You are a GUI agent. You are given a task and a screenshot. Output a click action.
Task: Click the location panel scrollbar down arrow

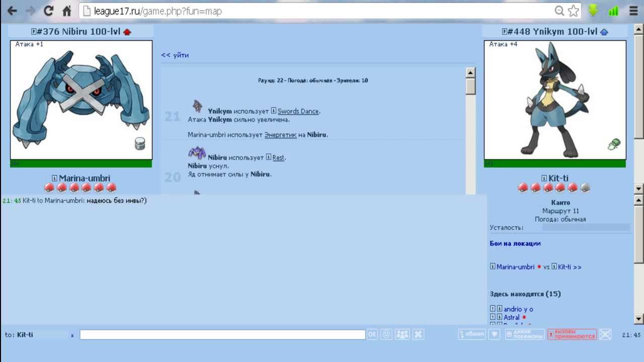(639, 319)
